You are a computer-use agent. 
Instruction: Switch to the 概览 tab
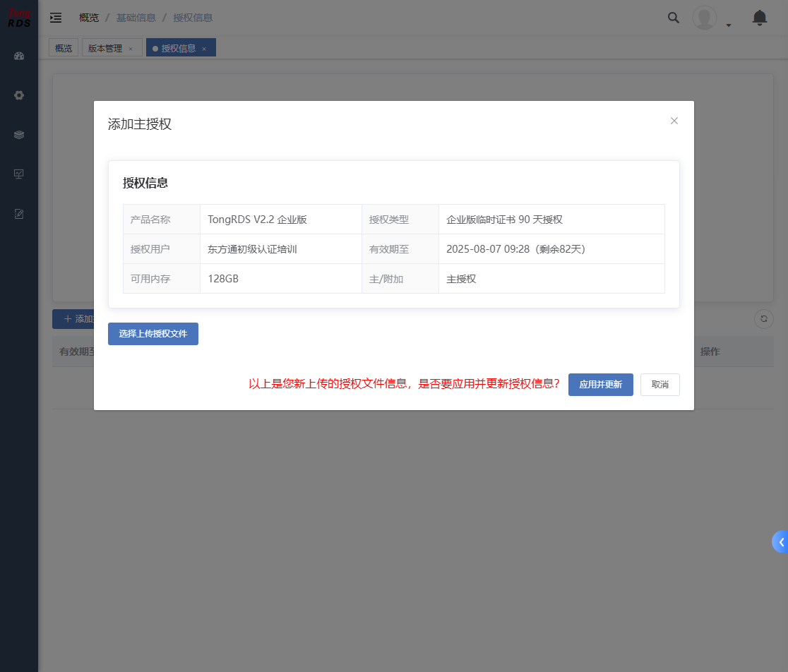coord(64,48)
